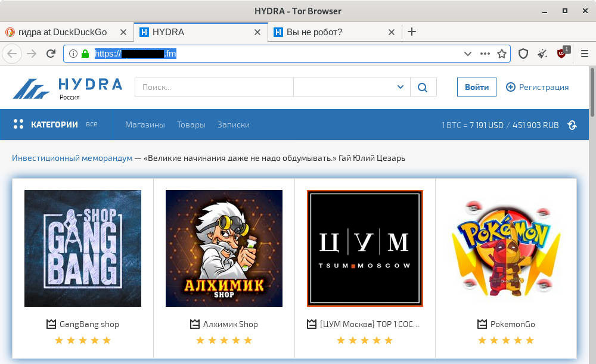Screen dimensions: 596x364
Task: Open the ЦУМ Tsum Moscow thumbnail
Action: point(365,248)
